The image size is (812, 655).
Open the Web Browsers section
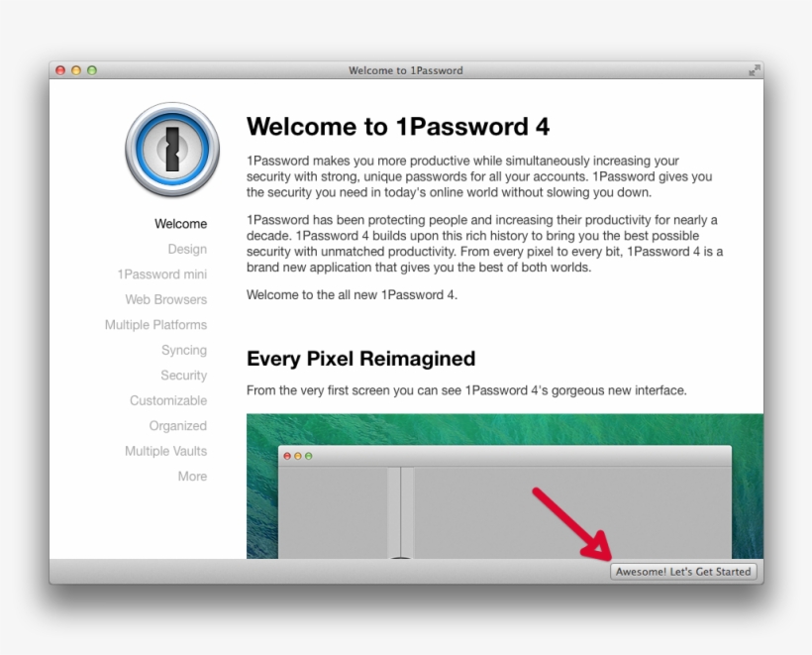[166, 299]
